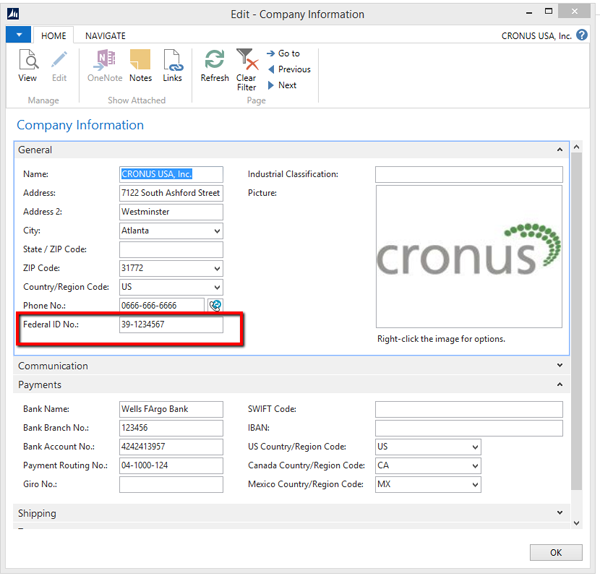Click the SWIFT Code field
600x576 pixels.
[x=469, y=409]
